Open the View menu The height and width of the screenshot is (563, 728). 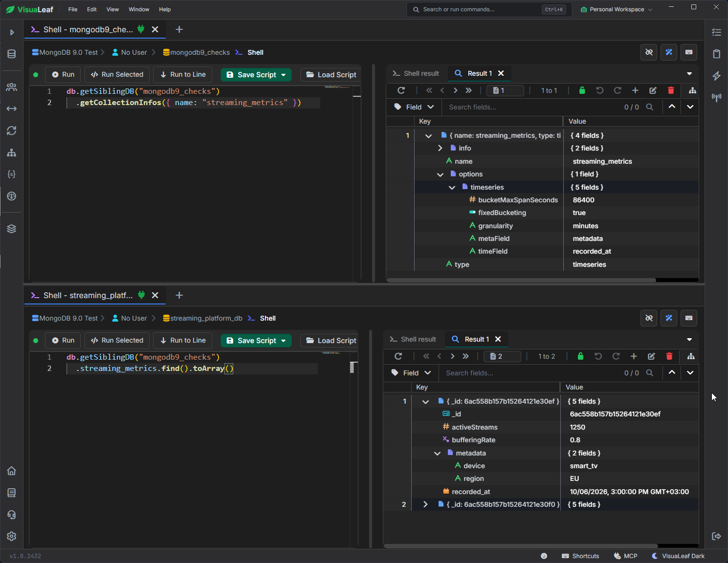[112, 9]
